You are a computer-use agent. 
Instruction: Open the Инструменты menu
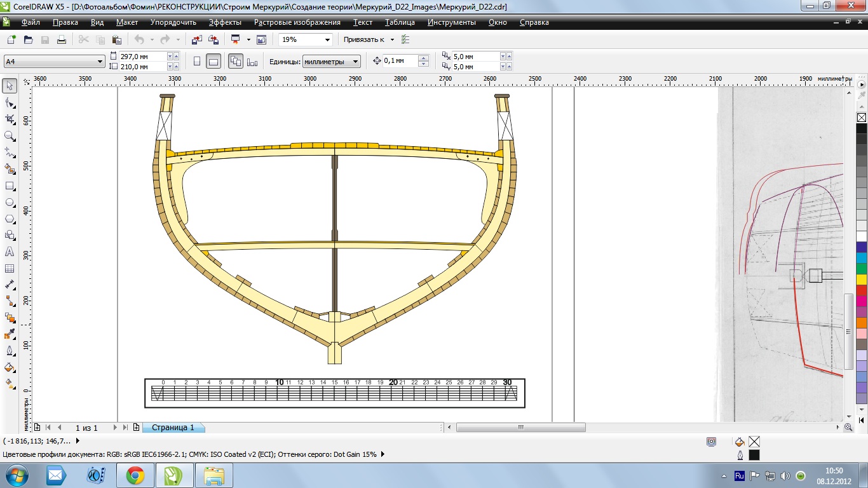click(x=451, y=22)
